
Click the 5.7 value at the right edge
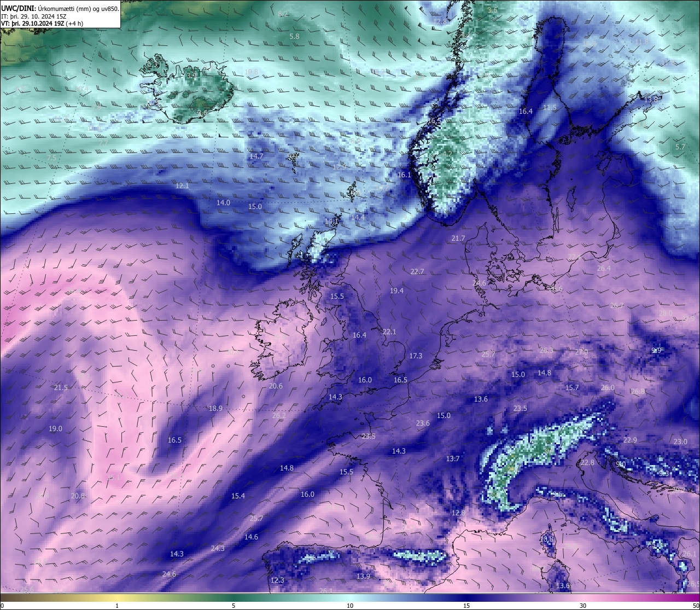[680, 147]
